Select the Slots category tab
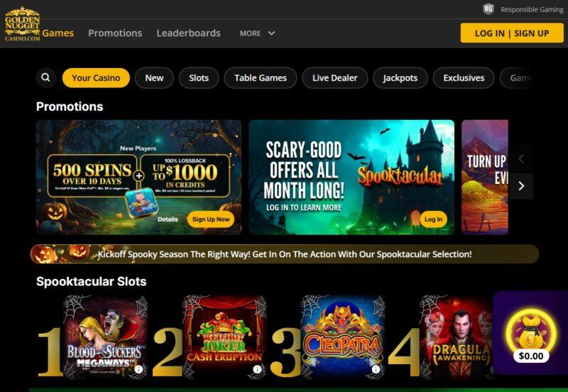Viewport: 568px width, 392px height. click(199, 78)
